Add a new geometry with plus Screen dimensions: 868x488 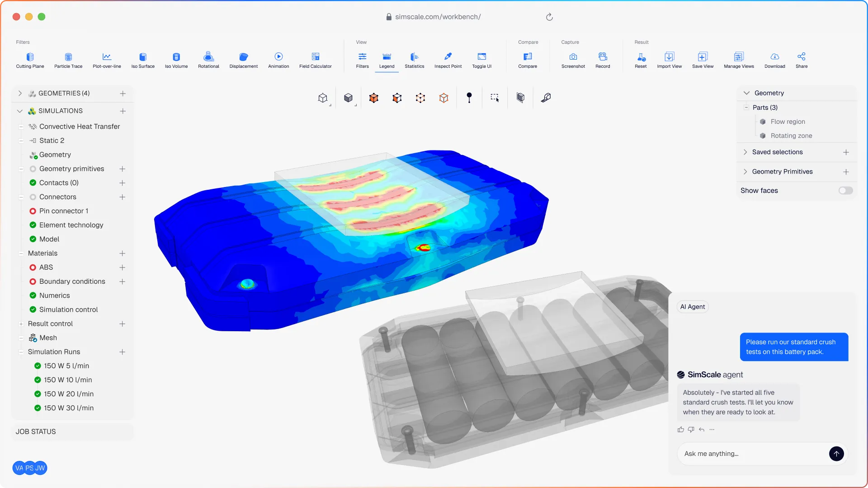(x=123, y=94)
